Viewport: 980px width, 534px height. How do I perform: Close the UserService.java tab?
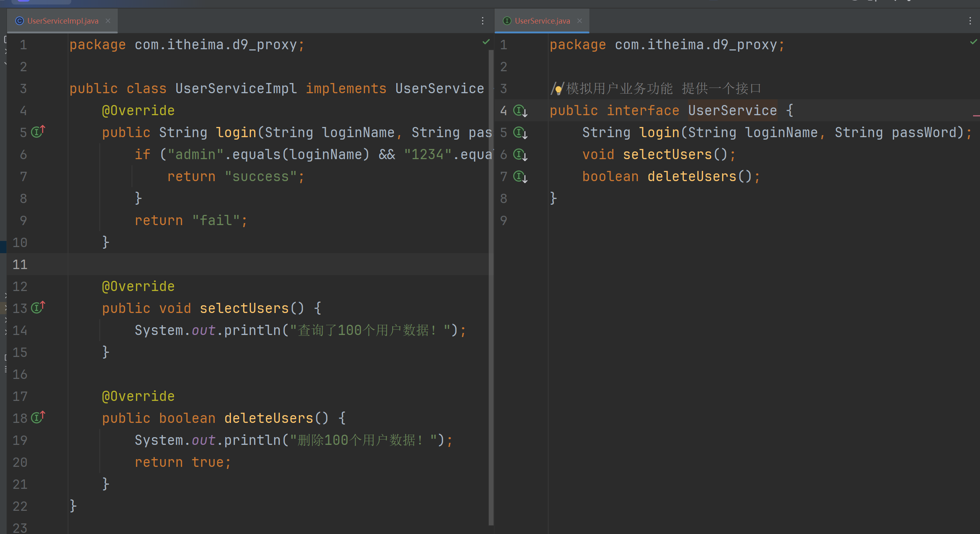pyautogui.click(x=580, y=21)
